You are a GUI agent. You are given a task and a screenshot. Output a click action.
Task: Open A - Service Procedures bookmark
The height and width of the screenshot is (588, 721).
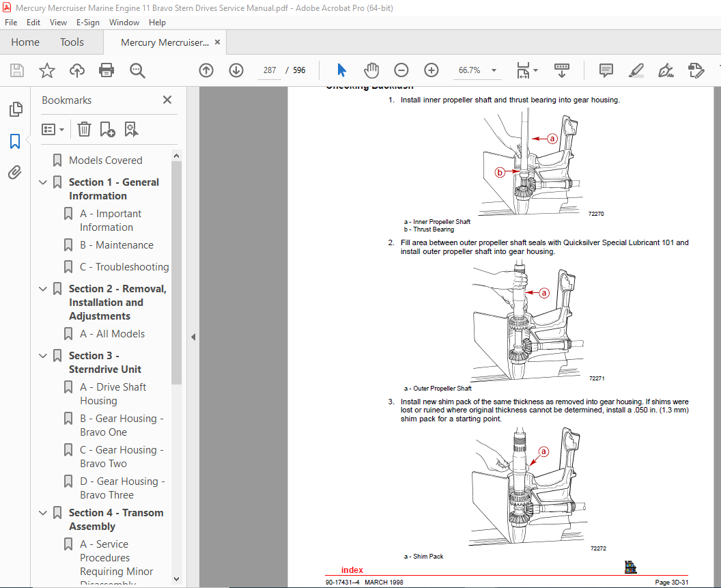116,558
